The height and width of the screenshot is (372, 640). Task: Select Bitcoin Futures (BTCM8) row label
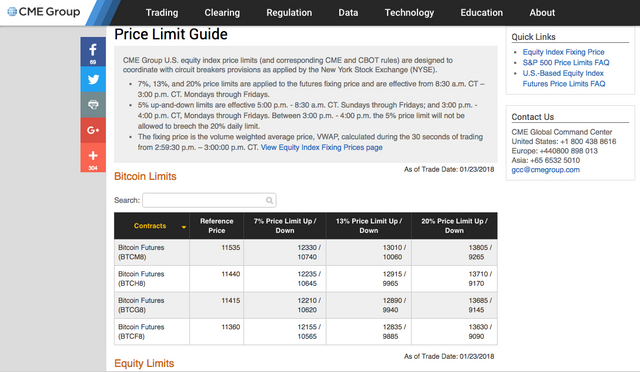point(141,252)
